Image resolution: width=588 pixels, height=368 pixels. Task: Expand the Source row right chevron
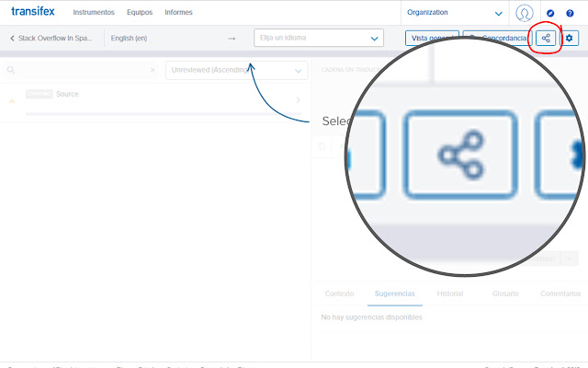tap(298, 100)
